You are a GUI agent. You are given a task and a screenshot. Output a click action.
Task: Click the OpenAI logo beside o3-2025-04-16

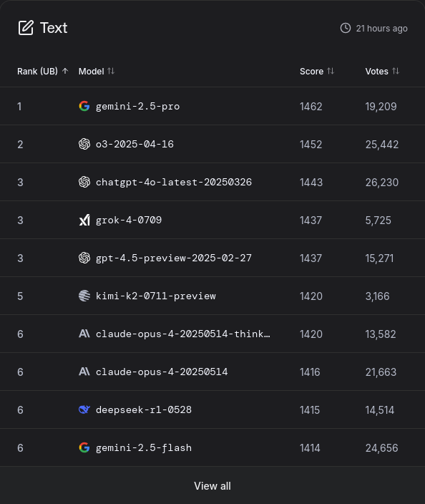tap(84, 144)
